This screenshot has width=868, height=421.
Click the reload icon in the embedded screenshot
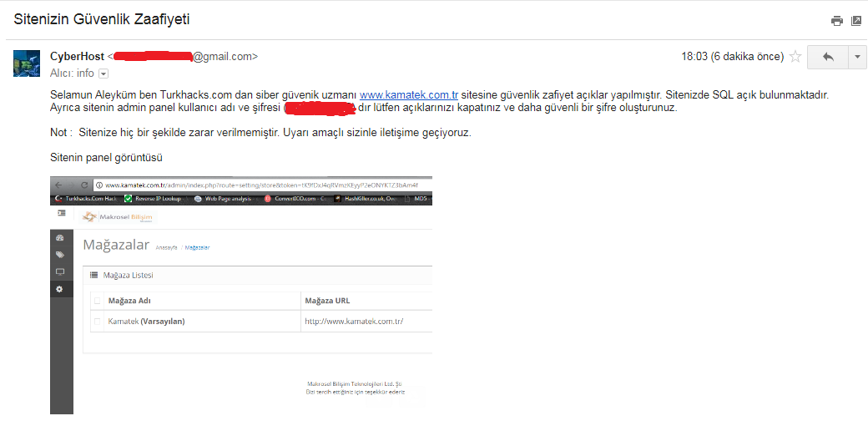pyautogui.click(x=84, y=185)
